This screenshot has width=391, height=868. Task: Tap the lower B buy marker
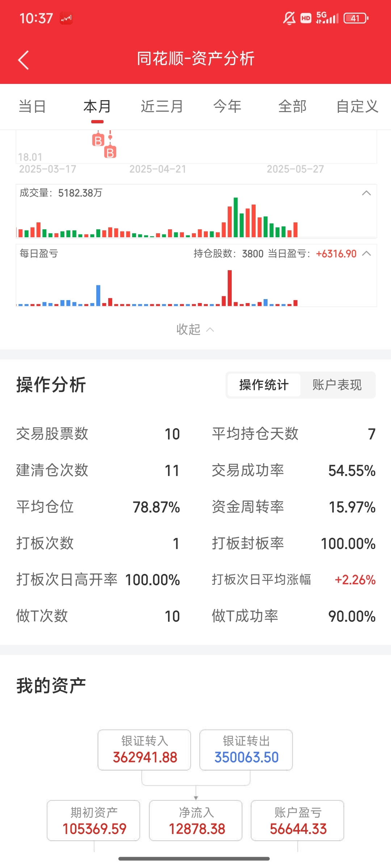[110, 152]
